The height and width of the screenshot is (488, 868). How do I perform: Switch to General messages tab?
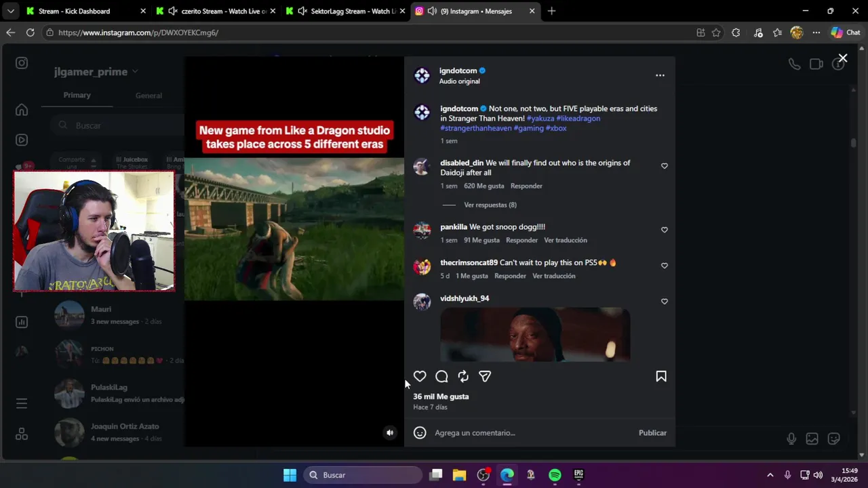point(149,96)
